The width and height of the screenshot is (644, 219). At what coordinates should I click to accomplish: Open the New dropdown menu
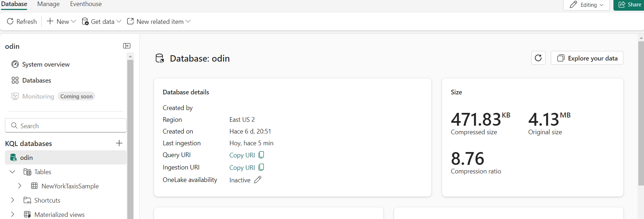tap(62, 22)
